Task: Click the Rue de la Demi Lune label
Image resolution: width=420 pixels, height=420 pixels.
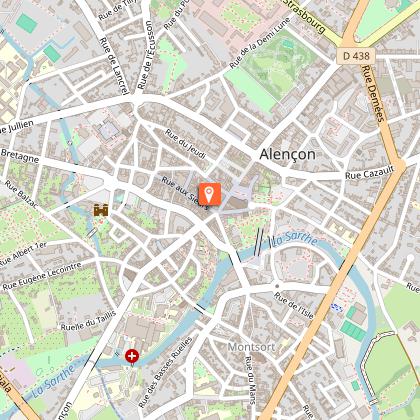Action: (x=260, y=43)
